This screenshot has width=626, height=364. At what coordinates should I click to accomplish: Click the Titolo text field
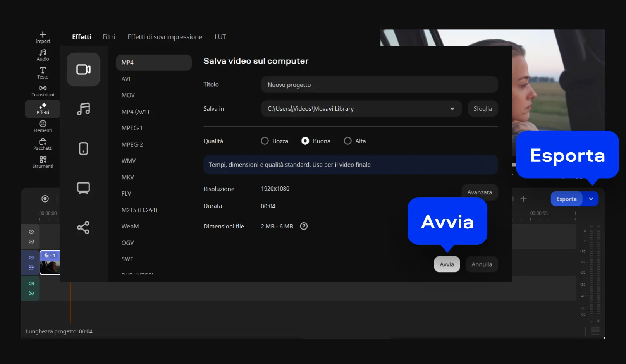pos(379,85)
